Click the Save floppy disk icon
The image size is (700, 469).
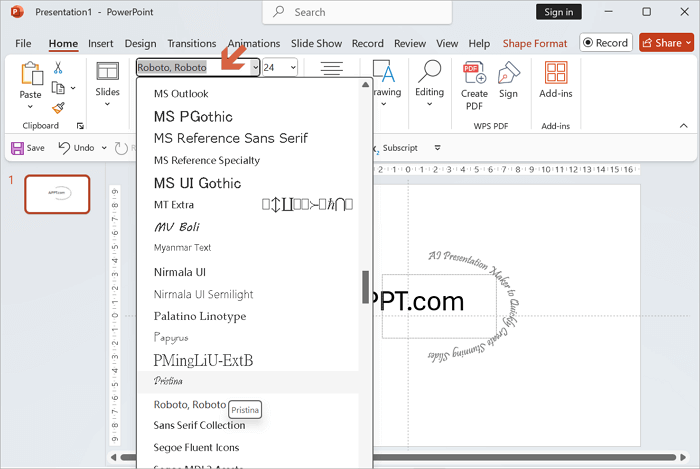(17, 148)
